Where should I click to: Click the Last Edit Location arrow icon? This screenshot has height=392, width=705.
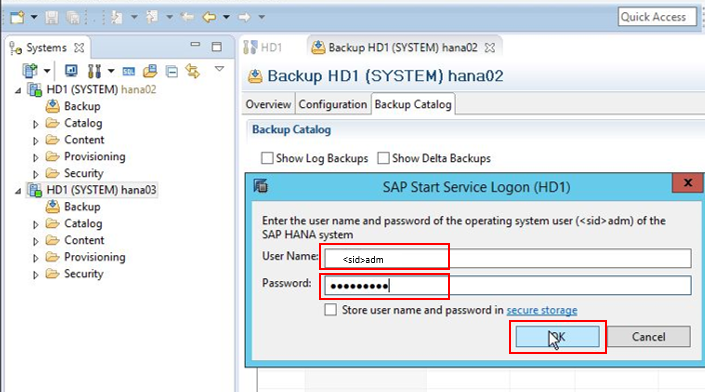pyautogui.click(x=187, y=18)
